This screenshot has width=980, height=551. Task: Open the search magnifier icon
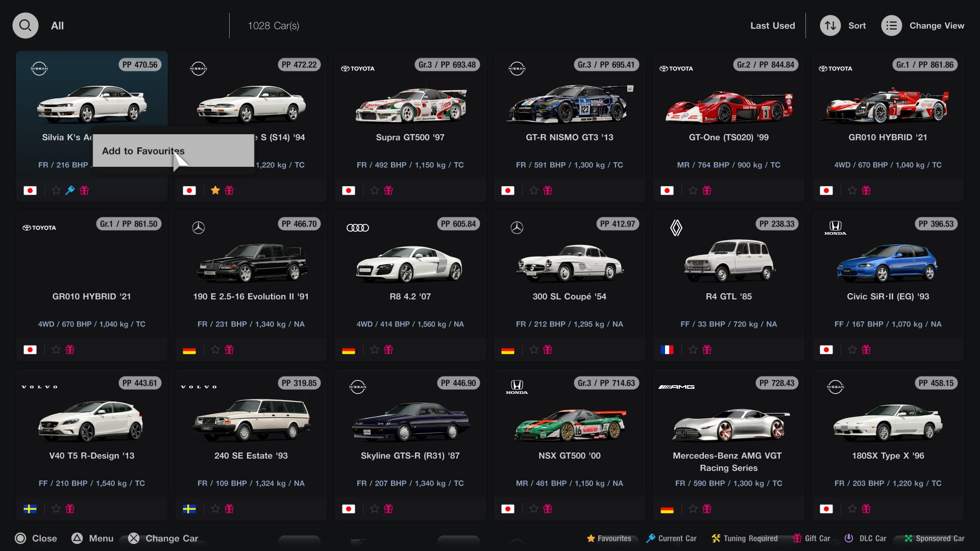click(26, 26)
